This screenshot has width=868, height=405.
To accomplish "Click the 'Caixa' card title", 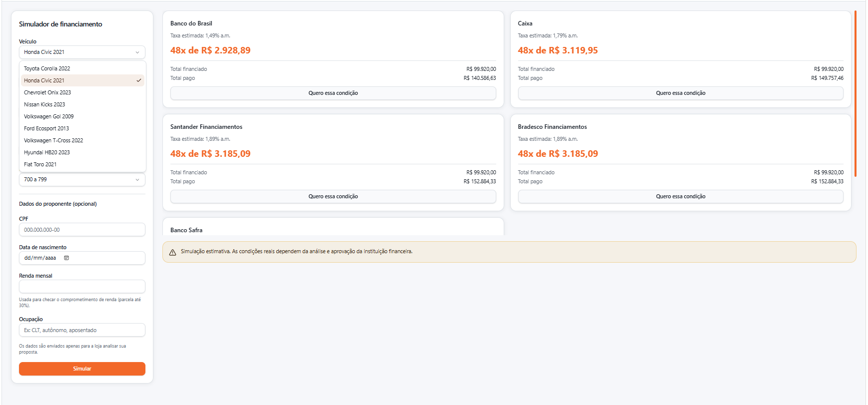I will click(525, 23).
